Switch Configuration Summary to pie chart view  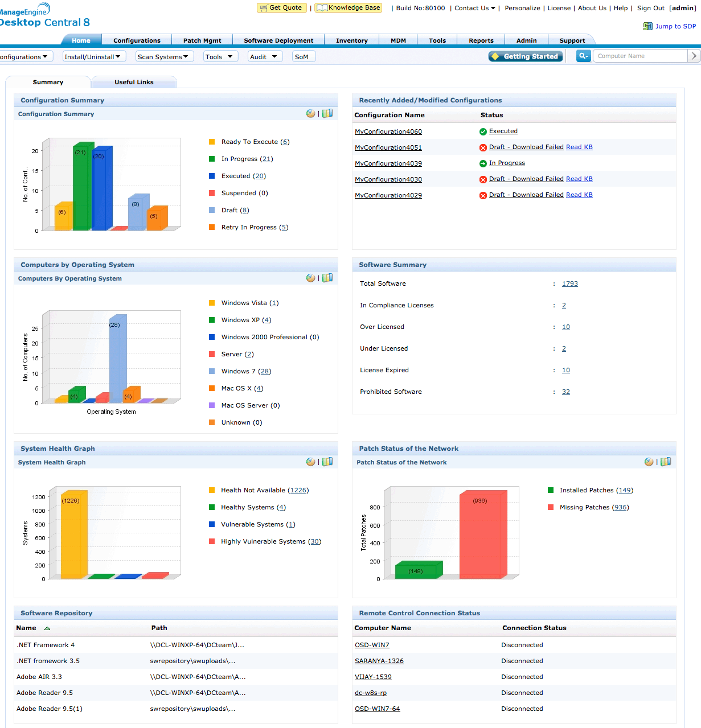pyautogui.click(x=310, y=114)
